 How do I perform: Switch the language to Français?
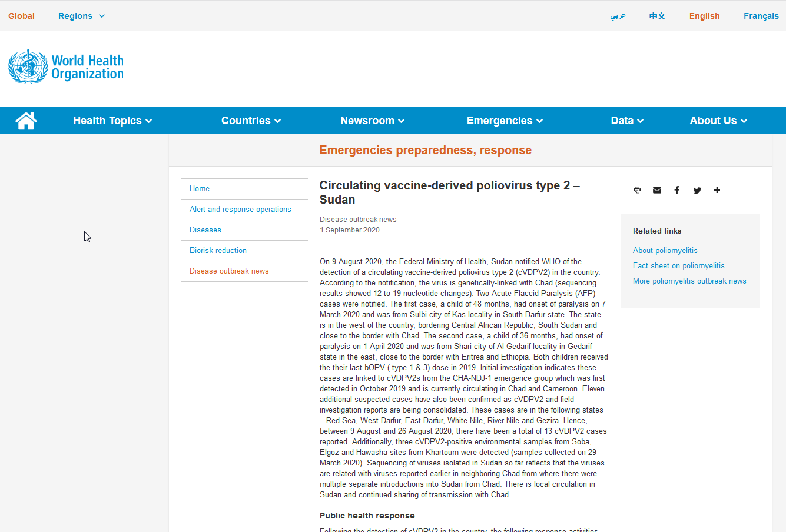(761, 16)
